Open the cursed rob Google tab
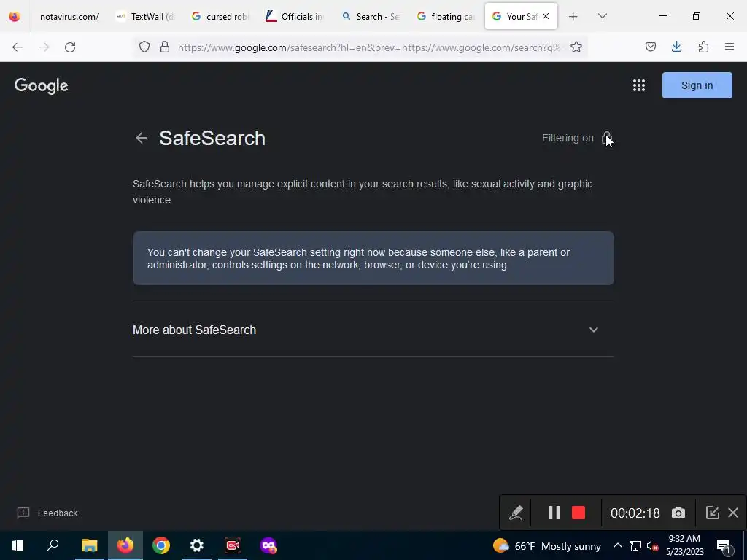The height and width of the screenshot is (560, 747). pos(220,17)
